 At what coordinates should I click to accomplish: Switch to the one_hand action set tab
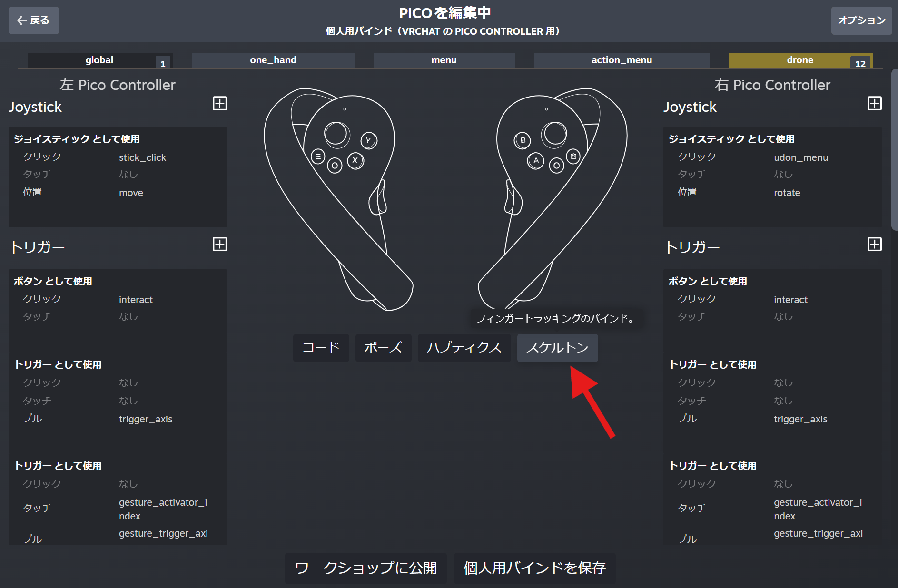click(273, 60)
